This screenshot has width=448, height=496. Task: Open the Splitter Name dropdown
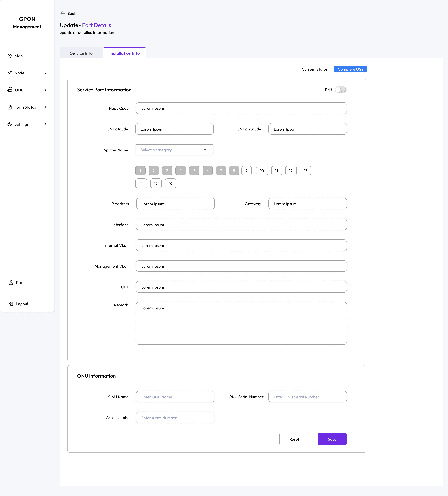coord(174,150)
